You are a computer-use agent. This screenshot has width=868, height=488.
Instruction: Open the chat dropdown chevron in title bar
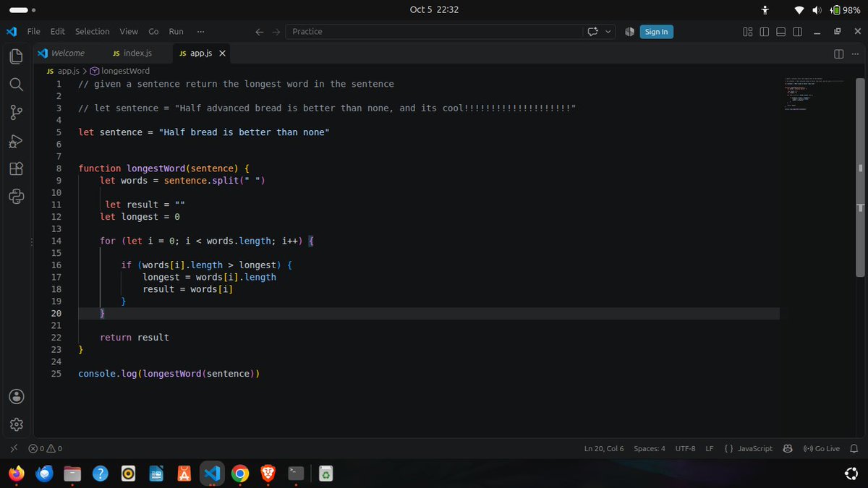(608, 31)
